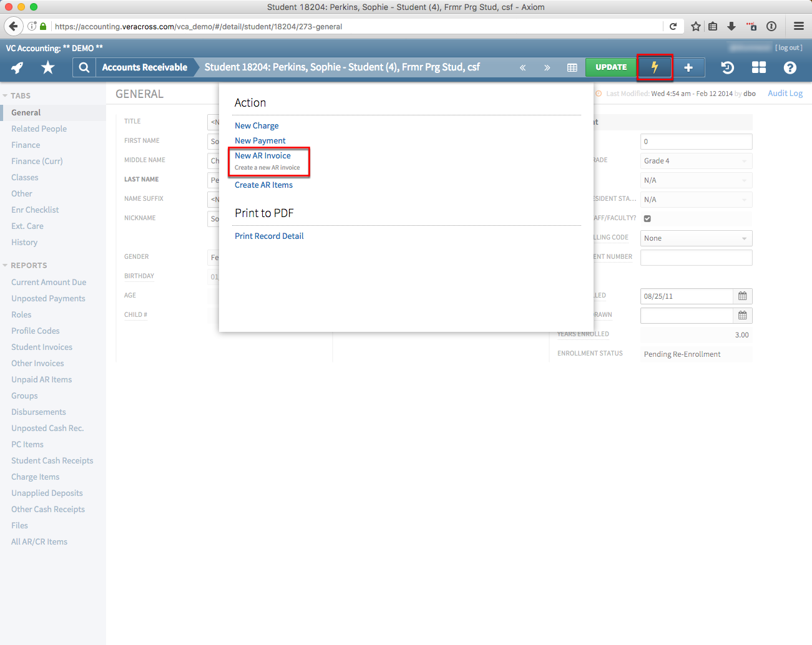Open the Audit Log link

click(x=785, y=93)
